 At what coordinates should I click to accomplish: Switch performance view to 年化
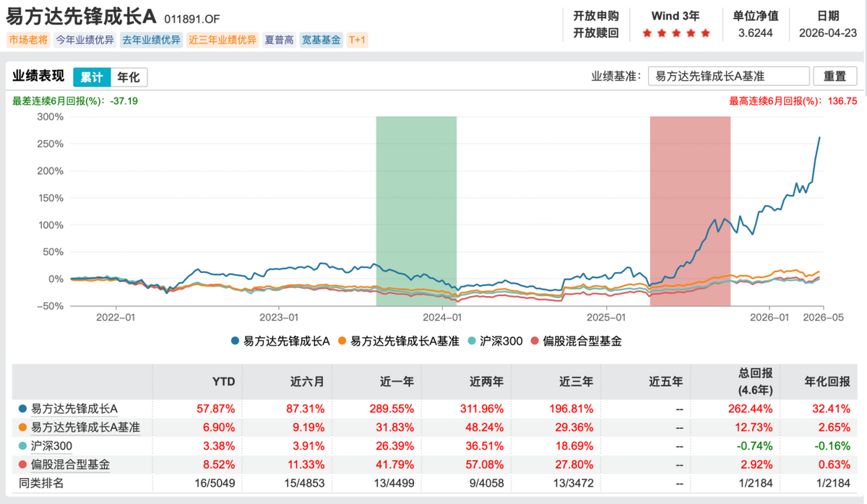(x=129, y=77)
